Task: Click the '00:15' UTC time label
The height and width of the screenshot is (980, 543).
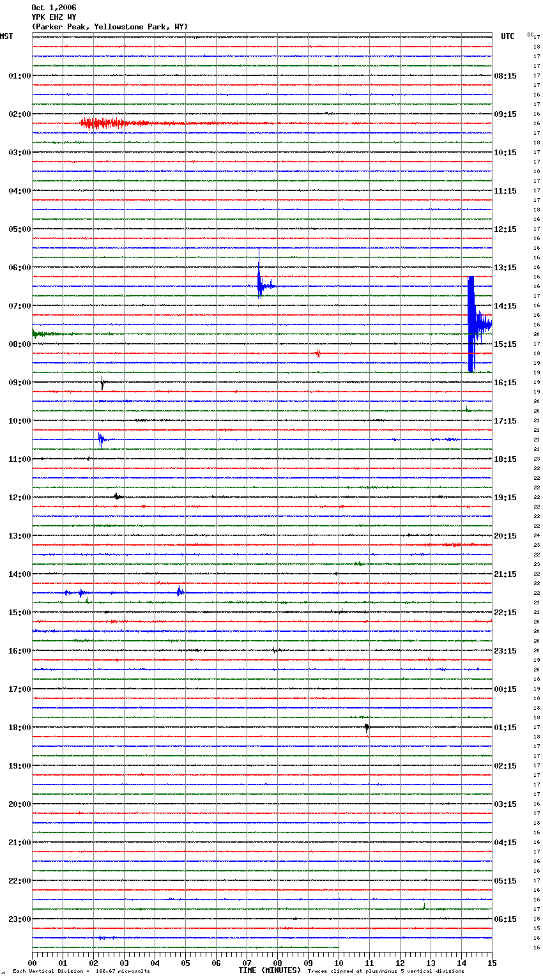Action: click(505, 689)
